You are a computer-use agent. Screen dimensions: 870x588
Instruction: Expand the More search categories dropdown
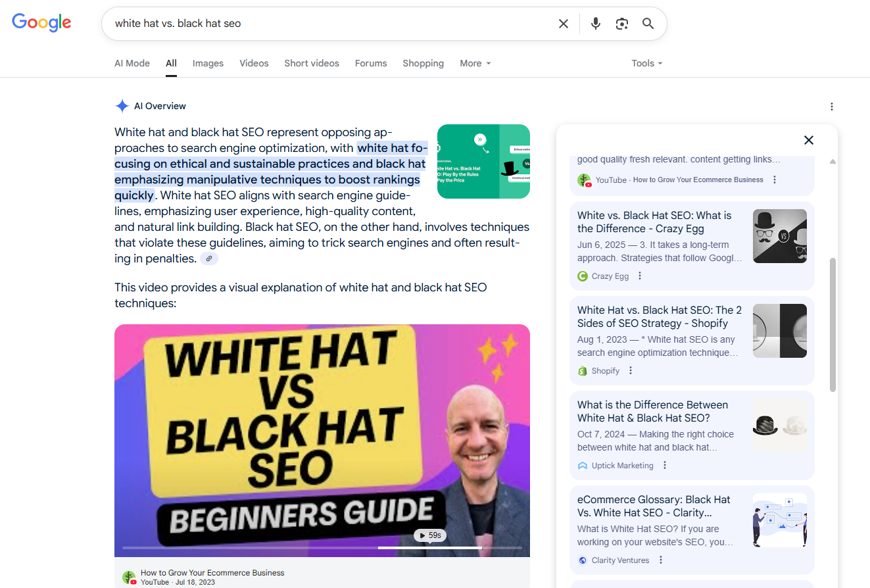475,63
